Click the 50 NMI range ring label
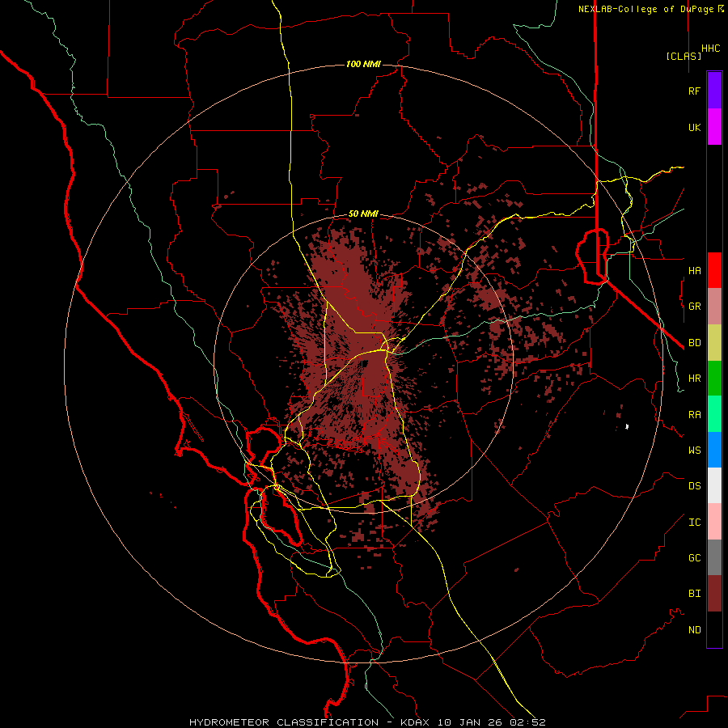 (363, 214)
